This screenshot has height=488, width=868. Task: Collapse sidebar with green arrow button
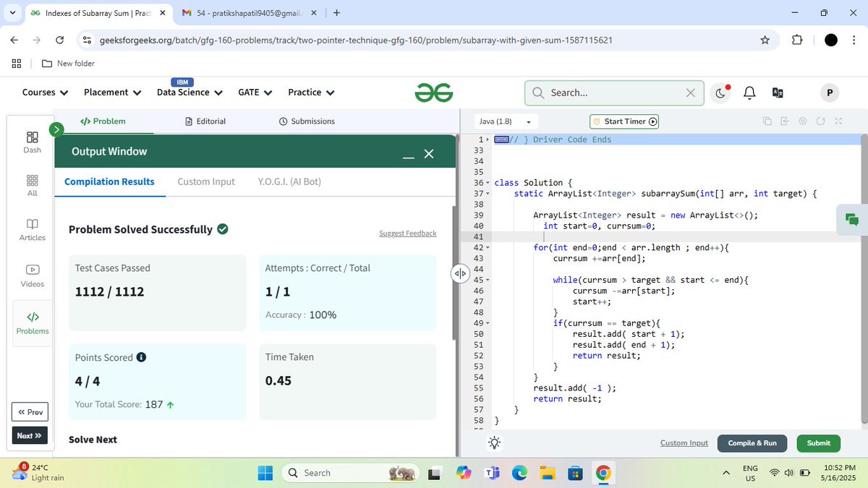point(56,129)
